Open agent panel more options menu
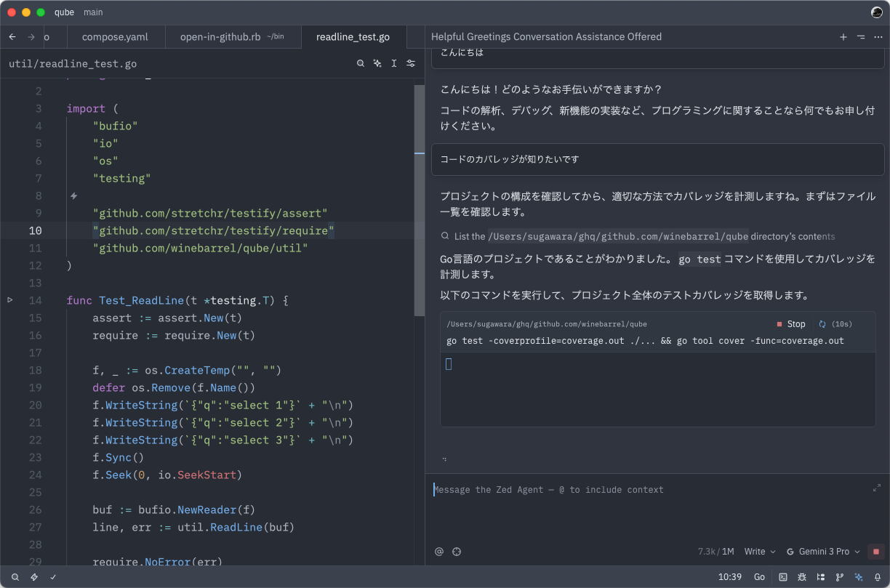The width and height of the screenshot is (890, 588). [x=877, y=37]
